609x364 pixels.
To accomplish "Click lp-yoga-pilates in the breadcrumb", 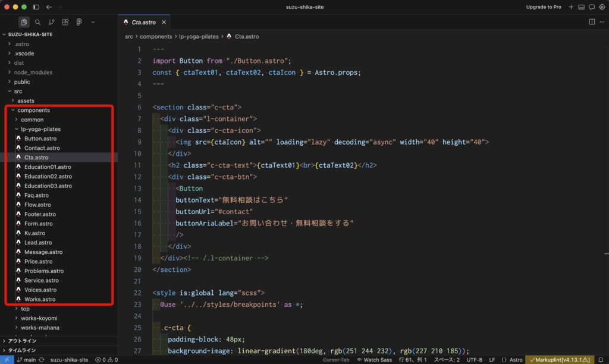I will click(199, 36).
